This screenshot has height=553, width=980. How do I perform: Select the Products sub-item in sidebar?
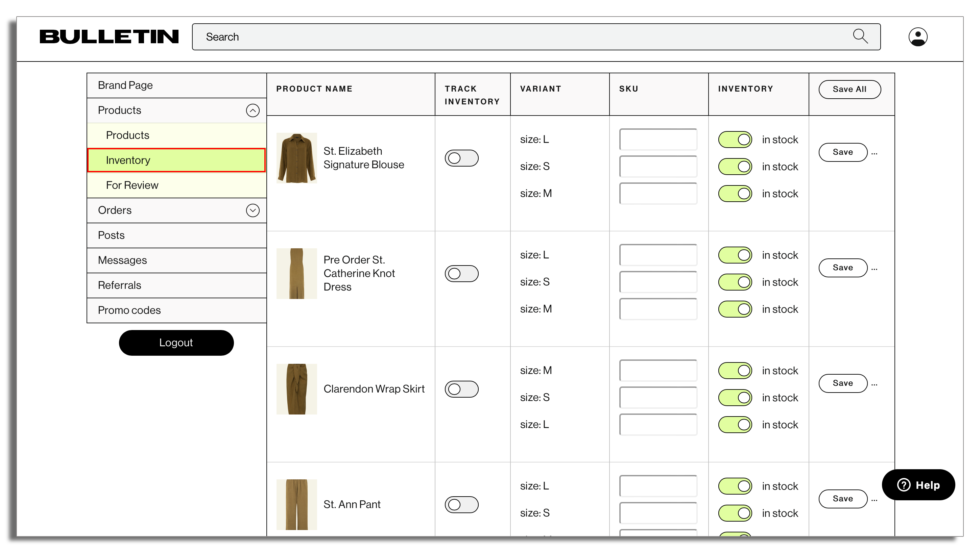coord(176,135)
